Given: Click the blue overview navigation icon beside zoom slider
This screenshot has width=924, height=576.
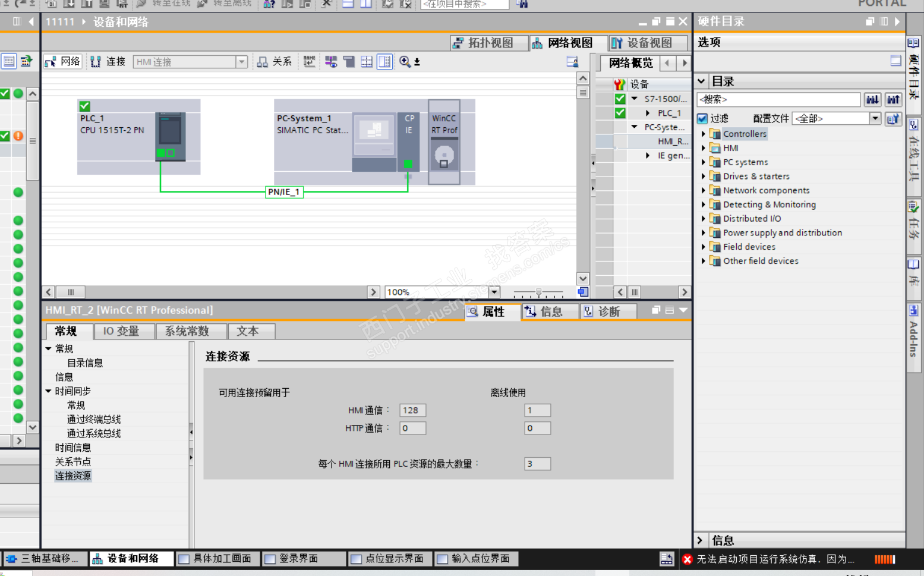Looking at the screenshot, I should coord(583,292).
